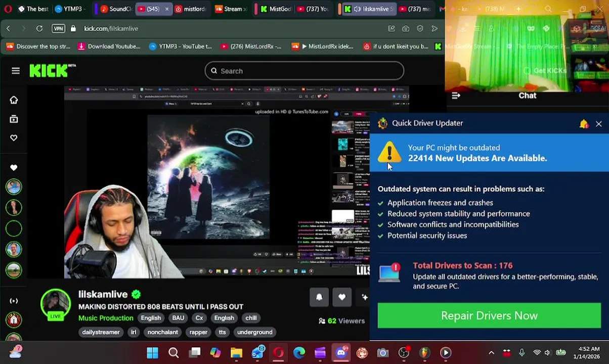Click the lilskamlive channel name
609x364 pixels.
(103, 294)
